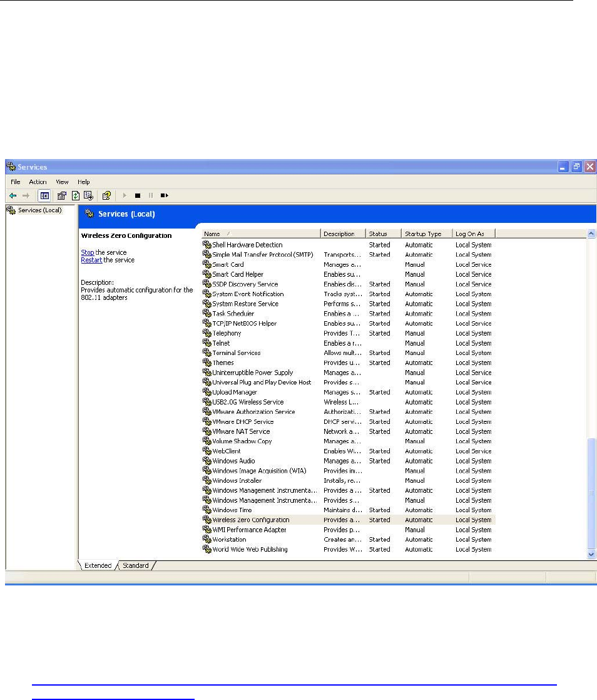Click the Refresh toolbar icon
The height and width of the screenshot is (700, 597).
pyautogui.click(x=76, y=195)
